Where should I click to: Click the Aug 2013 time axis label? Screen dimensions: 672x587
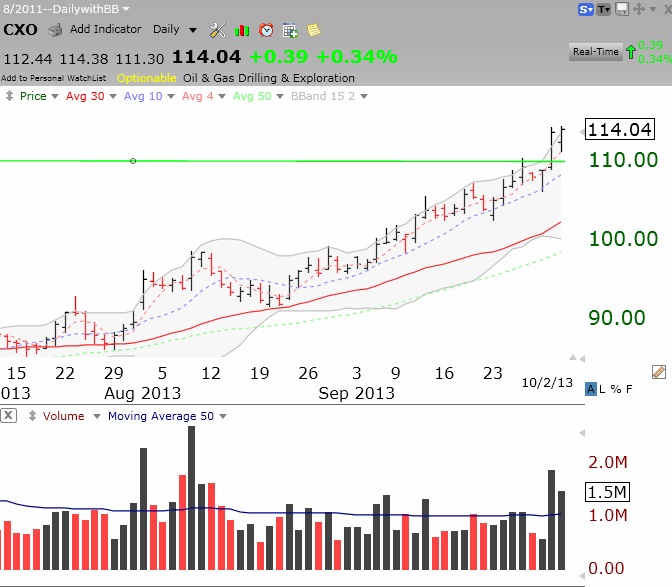143,393
